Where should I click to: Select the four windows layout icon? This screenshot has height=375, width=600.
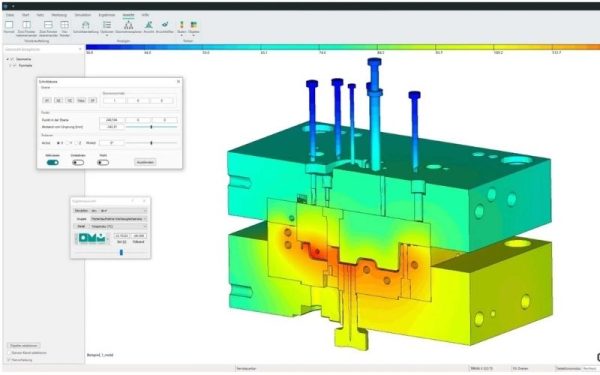(65, 25)
